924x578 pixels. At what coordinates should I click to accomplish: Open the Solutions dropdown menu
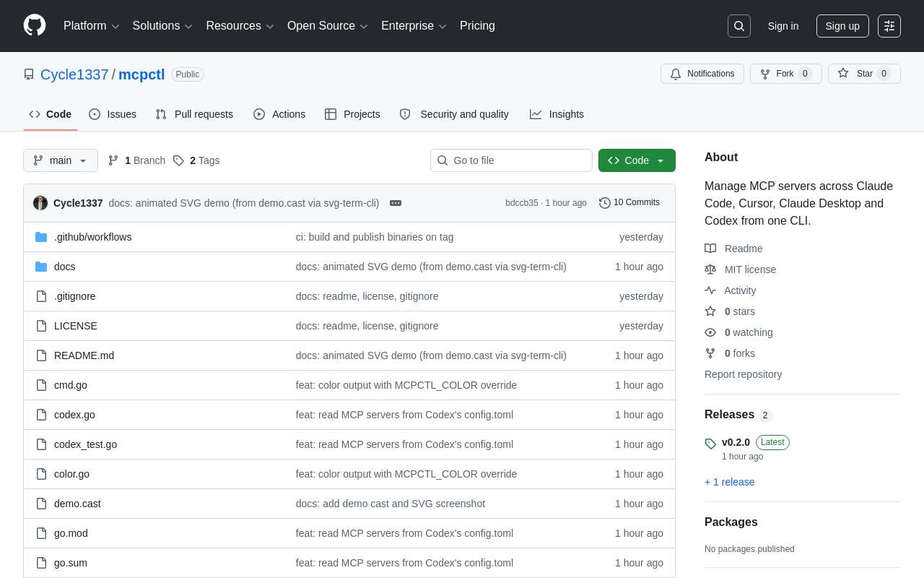(162, 26)
